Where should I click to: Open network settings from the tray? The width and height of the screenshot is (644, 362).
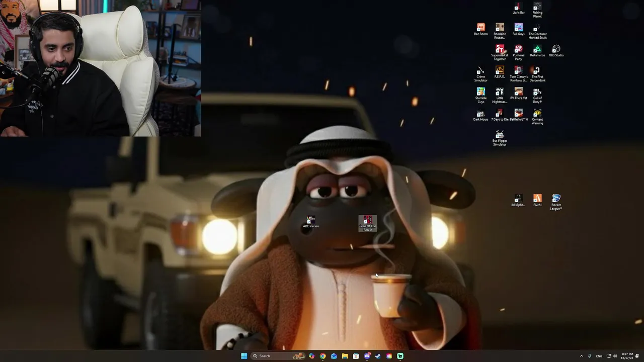[x=608, y=356]
